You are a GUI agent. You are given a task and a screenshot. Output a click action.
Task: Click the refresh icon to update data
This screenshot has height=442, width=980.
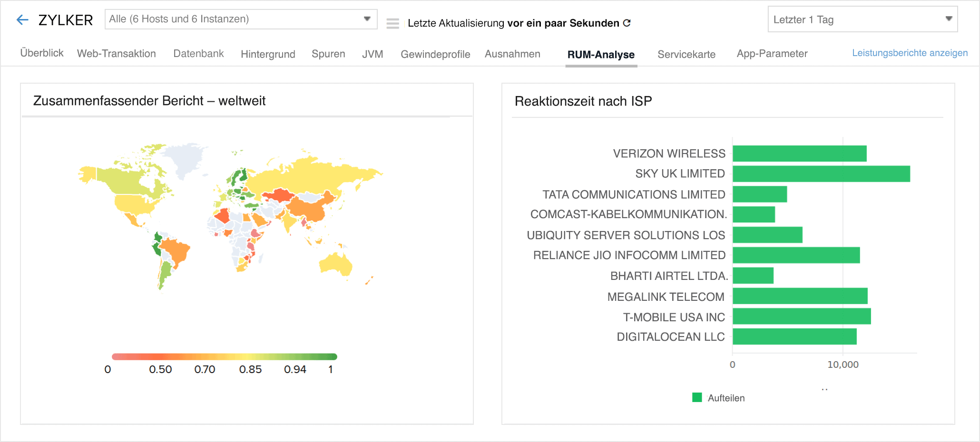pyautogui.click(x=627, y=22)
